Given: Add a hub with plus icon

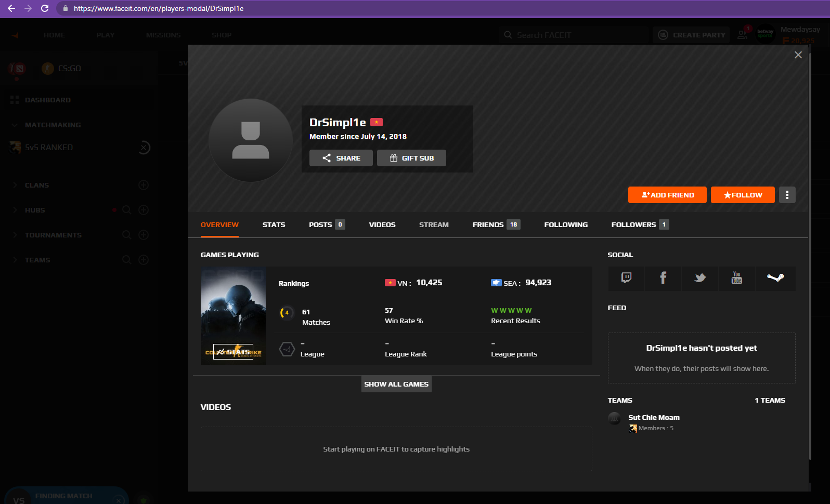Looking at the screenshot, I should [x=144, y=210].
